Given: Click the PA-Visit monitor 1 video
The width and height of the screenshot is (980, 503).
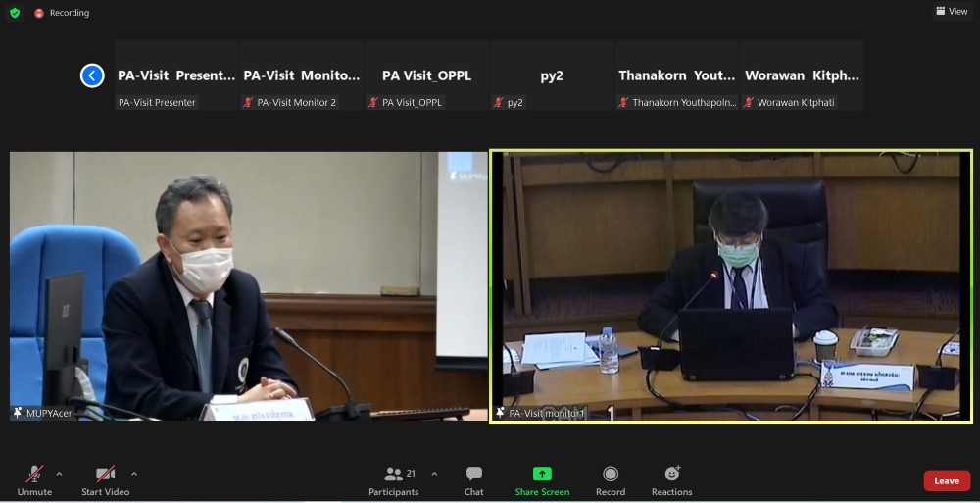Looking at the screenshot, I should click(x=730, y=286).
